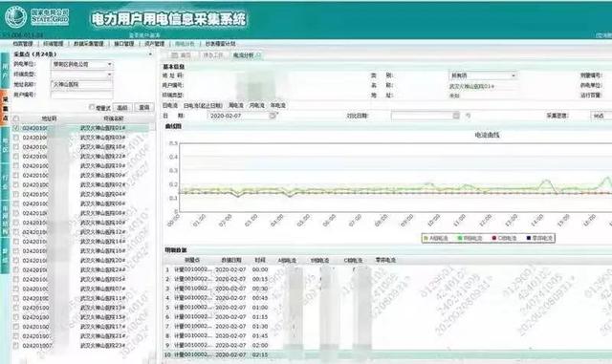The width and height of the screenshot is (612, 364).
Task: Click the home icon on 首页 tab
Action: 175,55
